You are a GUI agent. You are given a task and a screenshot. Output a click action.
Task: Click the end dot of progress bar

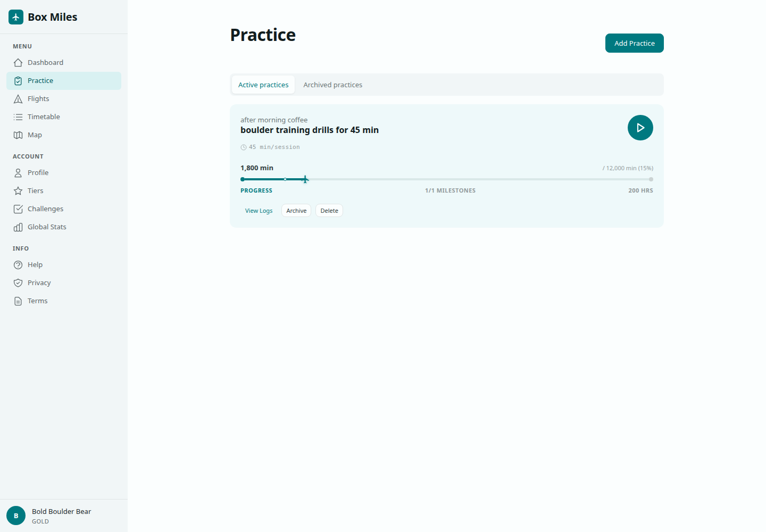651,179
